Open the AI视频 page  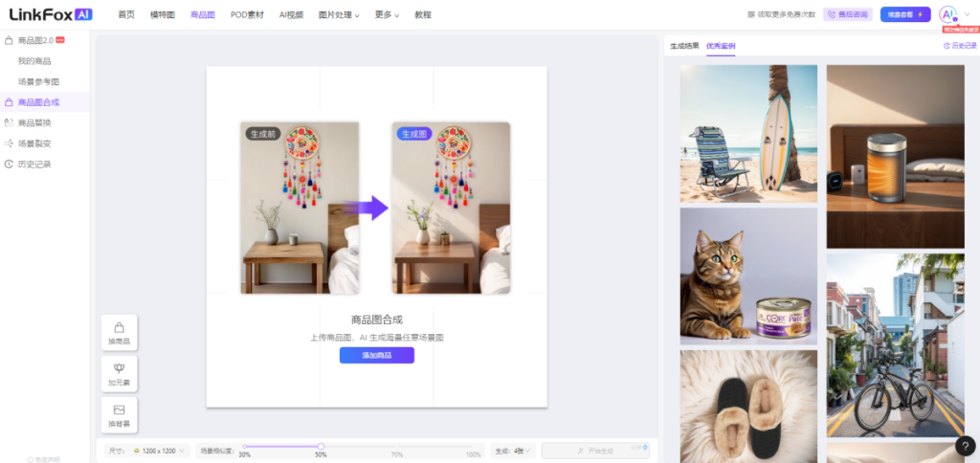[291, 15]
